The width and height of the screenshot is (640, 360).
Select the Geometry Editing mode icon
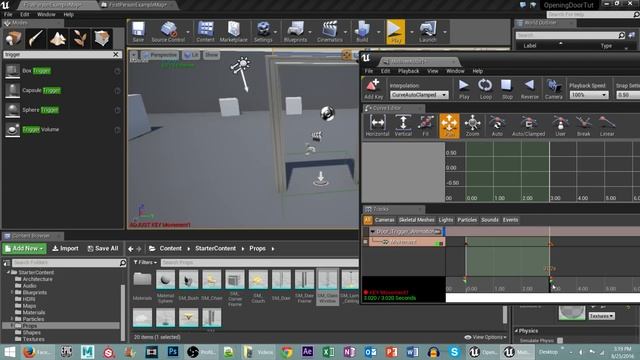(x=102, y=39)
